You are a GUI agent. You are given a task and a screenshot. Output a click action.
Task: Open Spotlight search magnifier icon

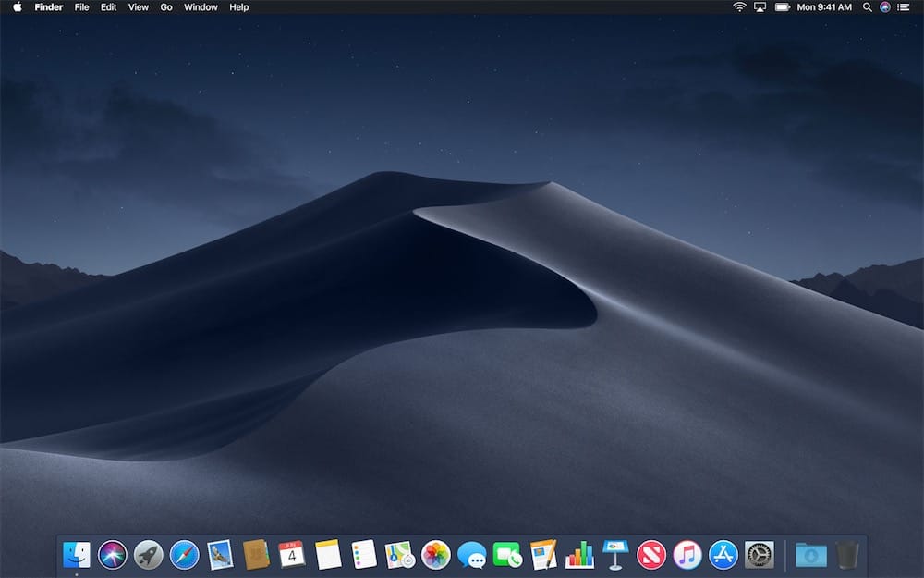pyautogui.click(x=868, y=7)
